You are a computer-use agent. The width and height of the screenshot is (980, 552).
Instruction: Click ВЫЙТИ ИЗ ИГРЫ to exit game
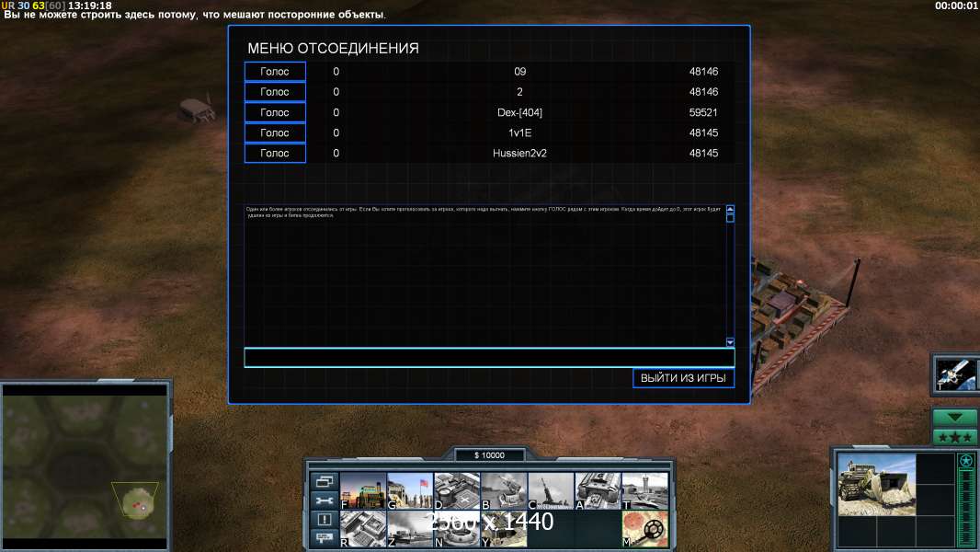(683, 377)
